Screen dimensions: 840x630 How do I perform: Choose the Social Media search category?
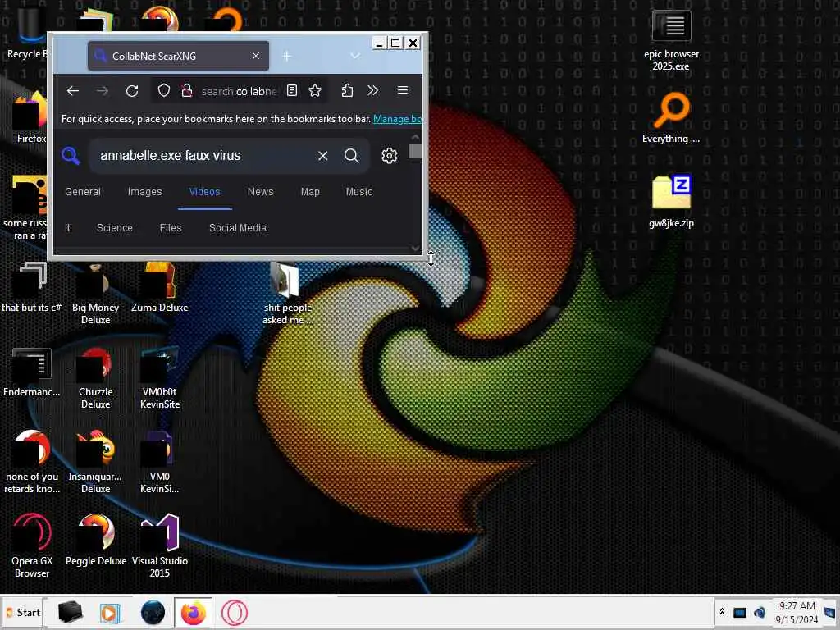click(x=238, y=228)
